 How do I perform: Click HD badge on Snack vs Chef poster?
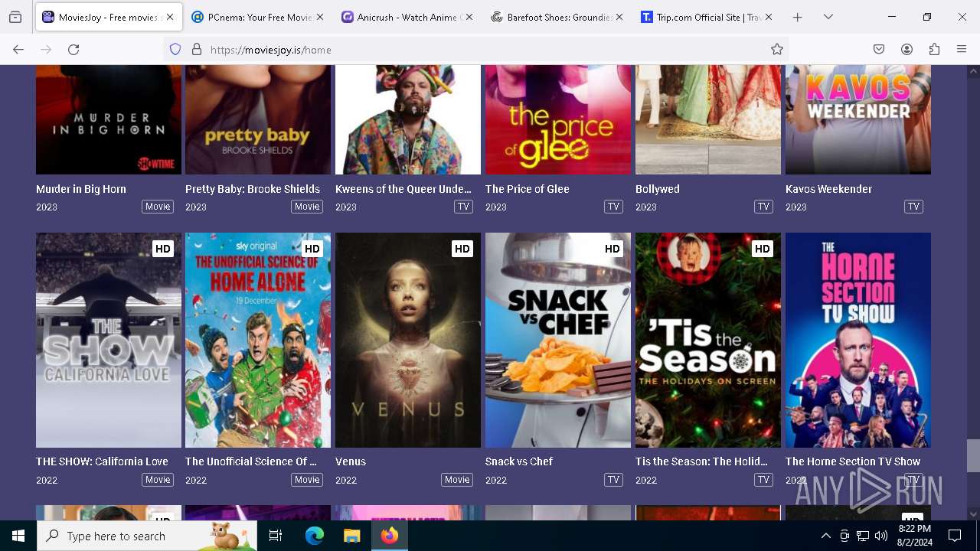pyautogui.click(x=612, y=249)
